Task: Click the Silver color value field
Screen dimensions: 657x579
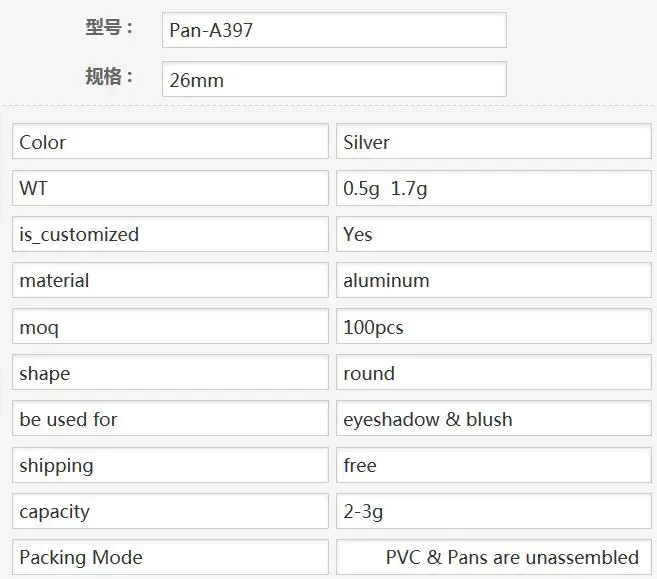Action: (494, 142)
